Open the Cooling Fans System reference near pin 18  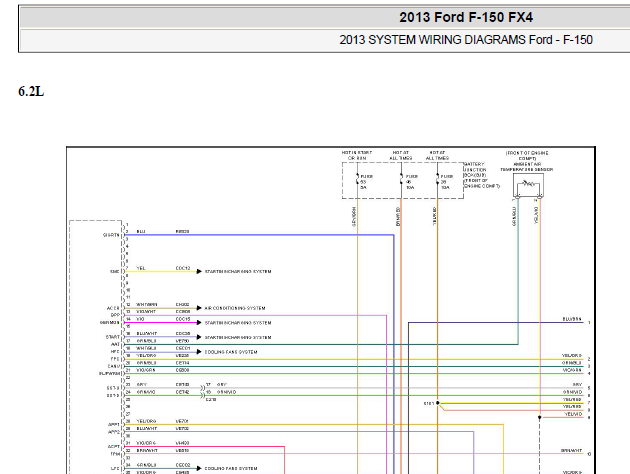(x=231, y=352)
